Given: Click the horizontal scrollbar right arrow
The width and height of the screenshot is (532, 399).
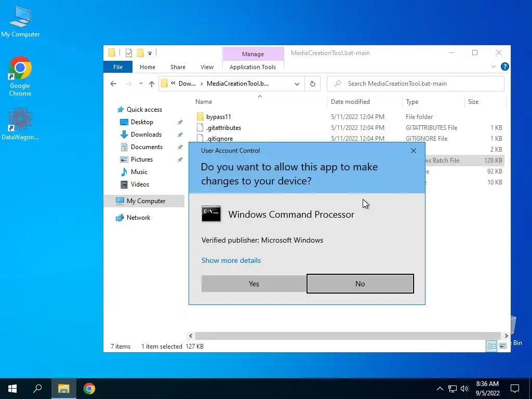Looking at the screenshot, I should pos(506,336).
